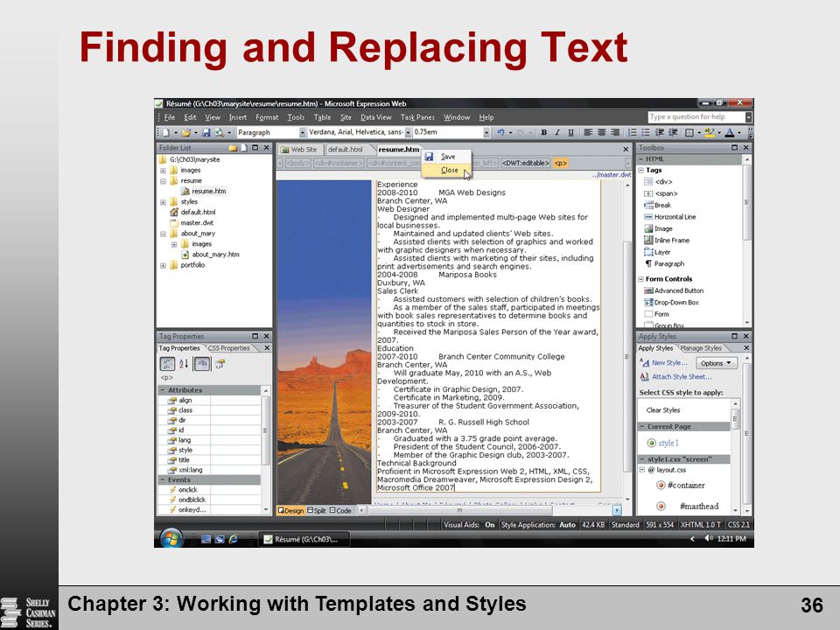Switch to Manage Styles tab

pos(701,348)
